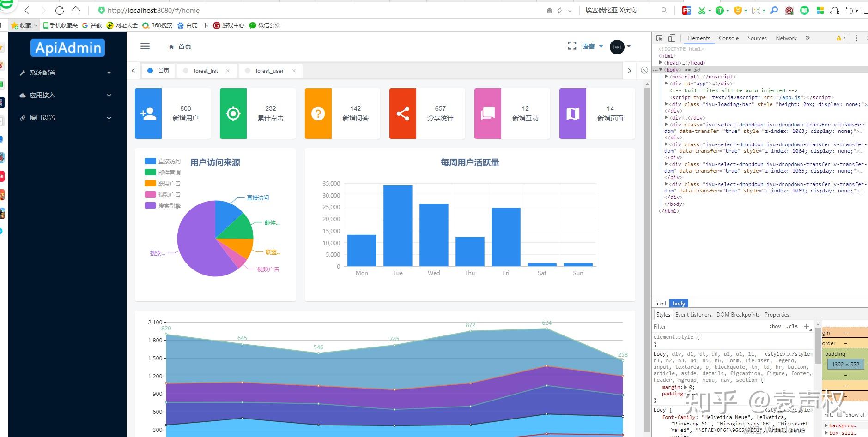Enable the Show all checkbox in Styles panel
This screenshot has height=437, width=868.
(840, 414)
